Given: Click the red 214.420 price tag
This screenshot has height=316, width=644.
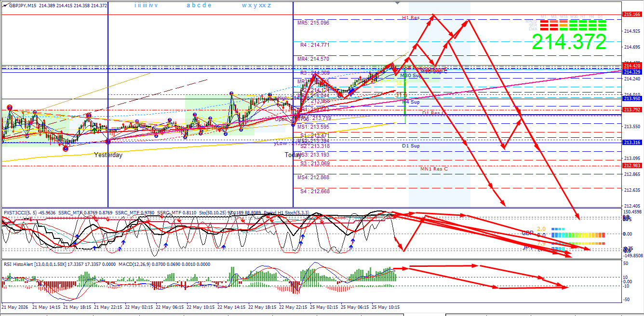Looking at the screenshot, I should pyautogui.click(x=632, y=66).
